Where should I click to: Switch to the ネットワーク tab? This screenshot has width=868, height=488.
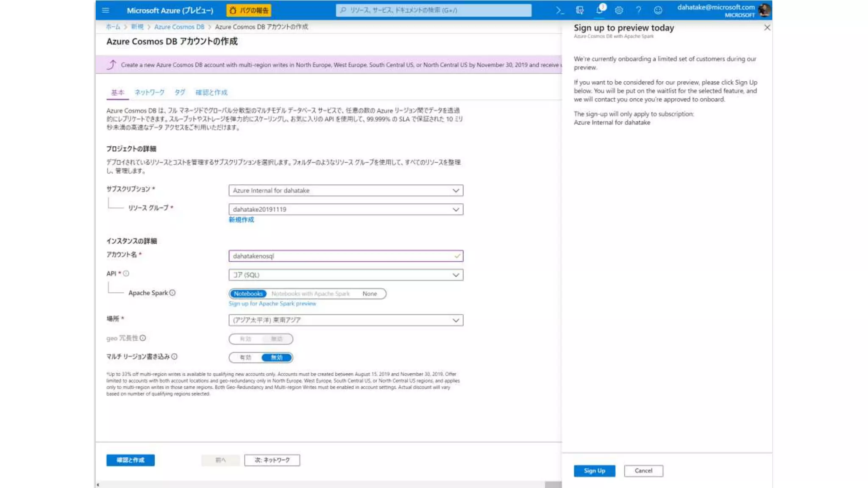pos(150,92)
